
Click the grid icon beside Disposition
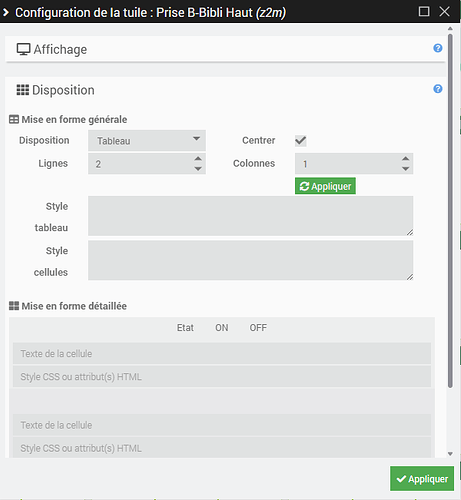tap(23, 90)
